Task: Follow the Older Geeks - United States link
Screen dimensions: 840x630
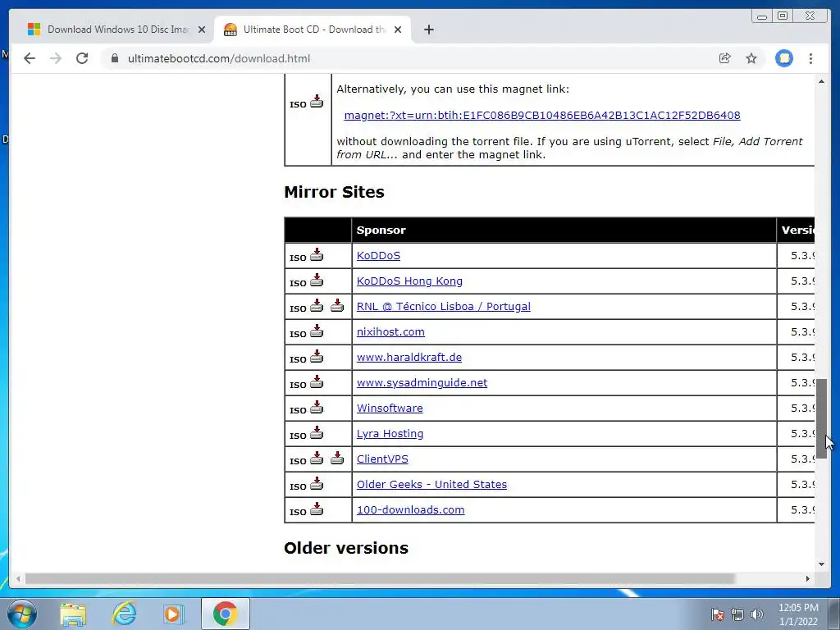Action: click(431, 484)
